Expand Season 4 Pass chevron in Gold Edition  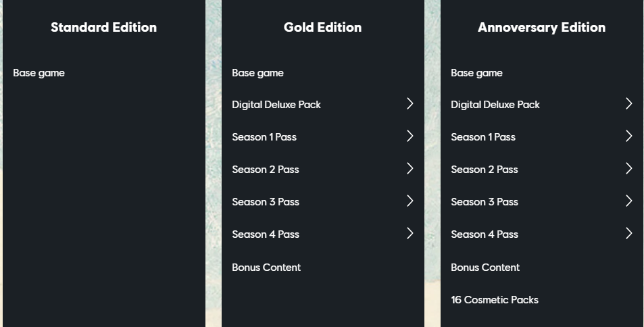tap(410, 233)
